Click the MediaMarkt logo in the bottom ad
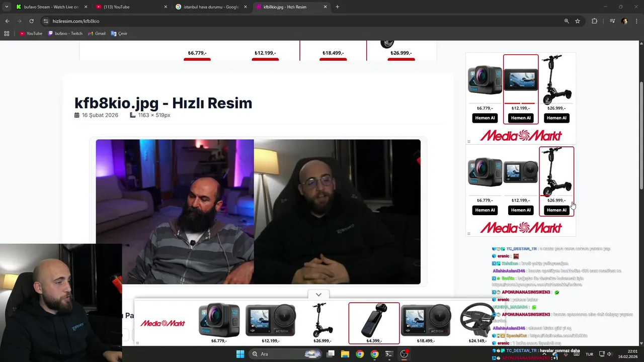The height and width of the screenshot is (362, 644). (163, 323)
